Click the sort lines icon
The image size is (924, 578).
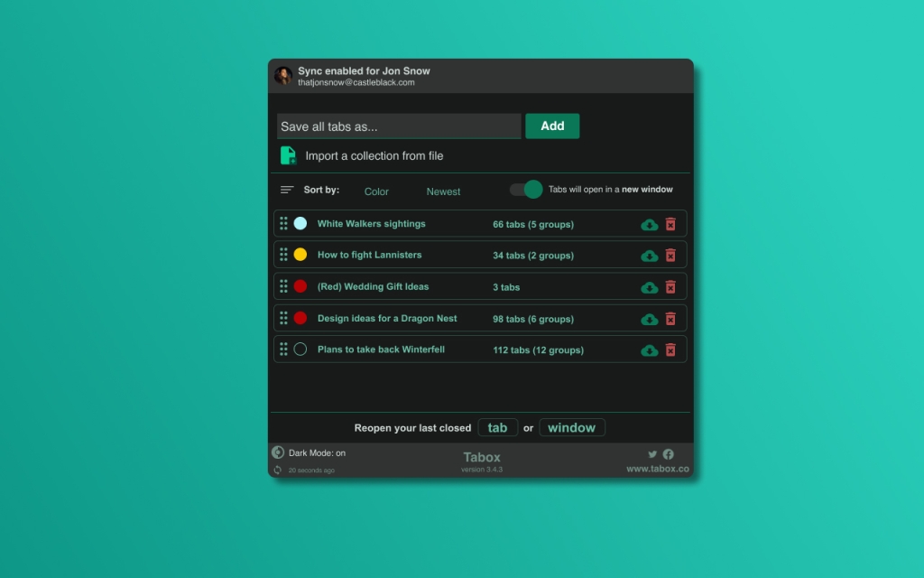tap(287, 190)
